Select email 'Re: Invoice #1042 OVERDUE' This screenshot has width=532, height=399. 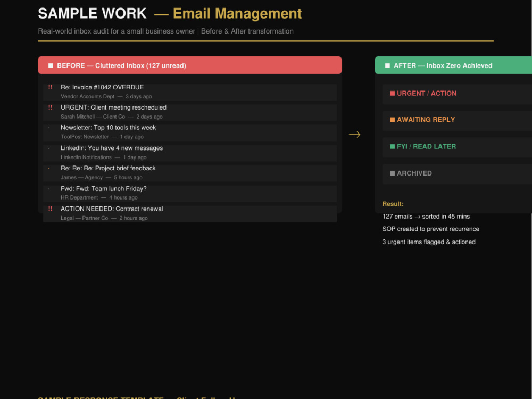click(190, 92)
